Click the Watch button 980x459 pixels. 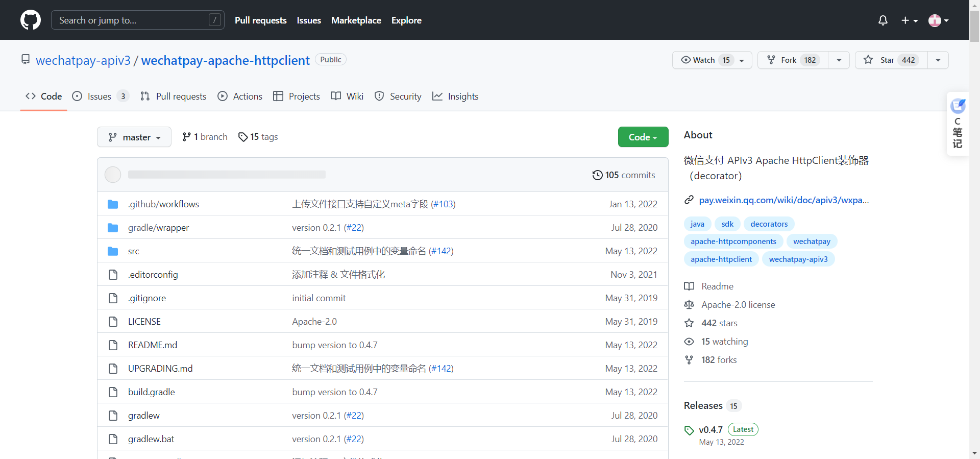click(x=712, y=60)
